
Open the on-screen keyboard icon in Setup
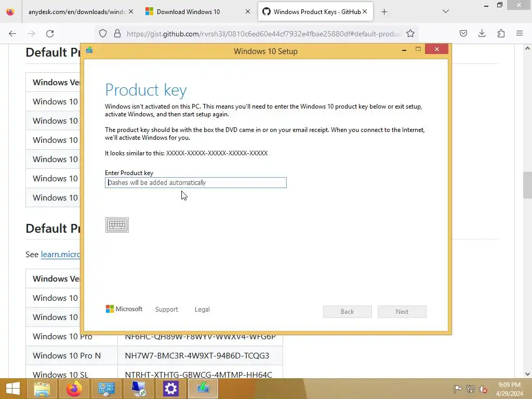click(117, 225)
